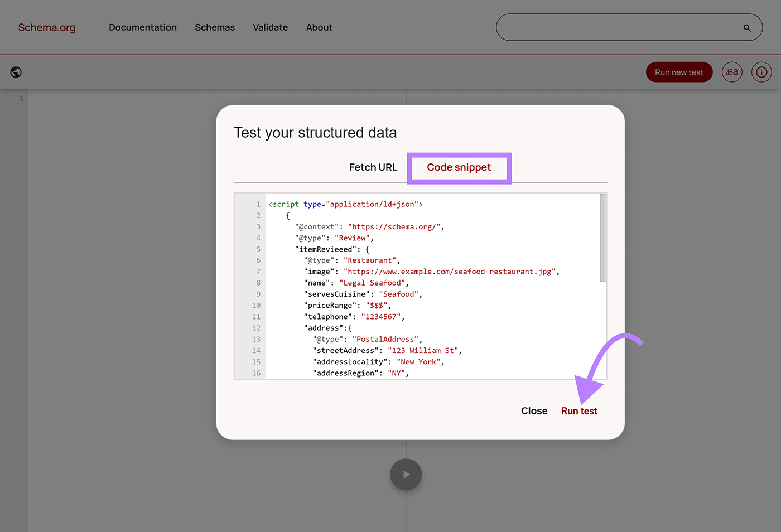Select the Code snippet tab

[x=459, y=167]
